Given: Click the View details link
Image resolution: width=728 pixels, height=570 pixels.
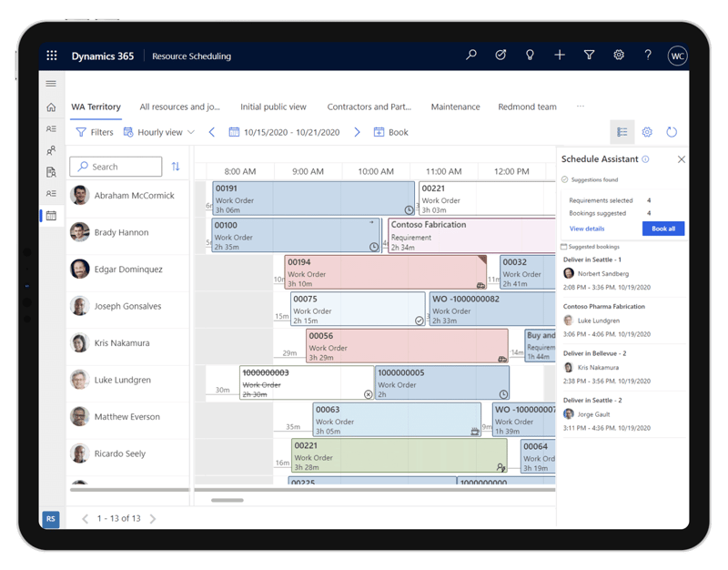Looking at the screenshot, I should tap(587, 229).
